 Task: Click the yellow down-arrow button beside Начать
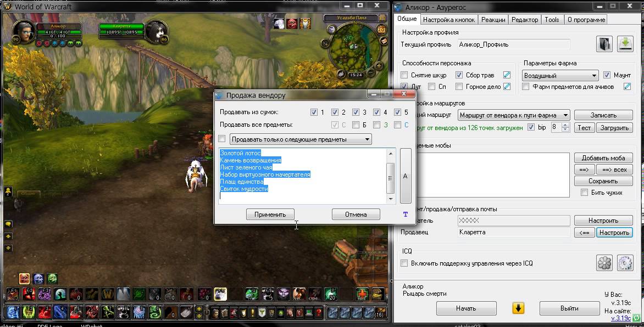518,308
